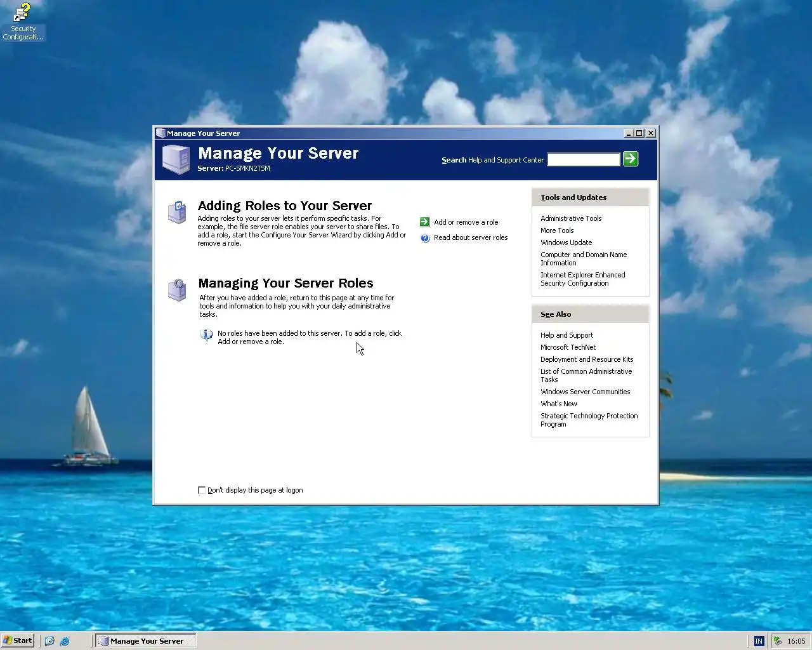This screenshot has width=812, height=650.
Task: Open What's New link
Action: tap(559, 404)
